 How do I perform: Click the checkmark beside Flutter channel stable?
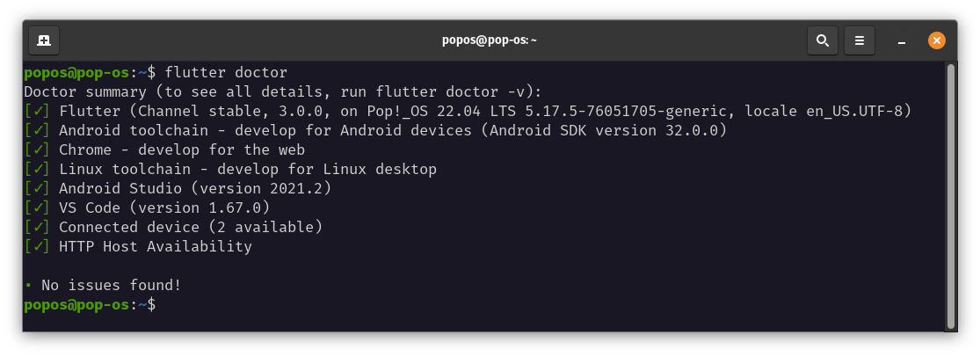point(37,112)
